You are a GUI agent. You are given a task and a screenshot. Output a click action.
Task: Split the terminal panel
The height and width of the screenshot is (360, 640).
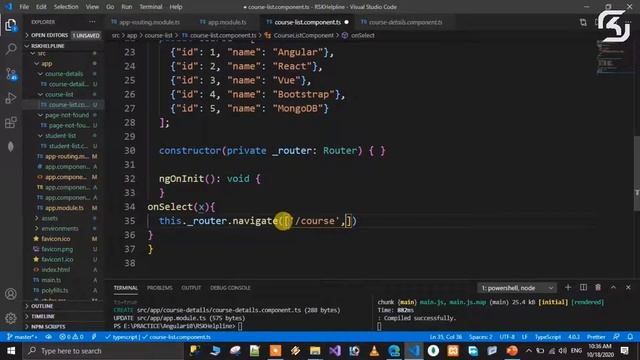click(583, 287)
